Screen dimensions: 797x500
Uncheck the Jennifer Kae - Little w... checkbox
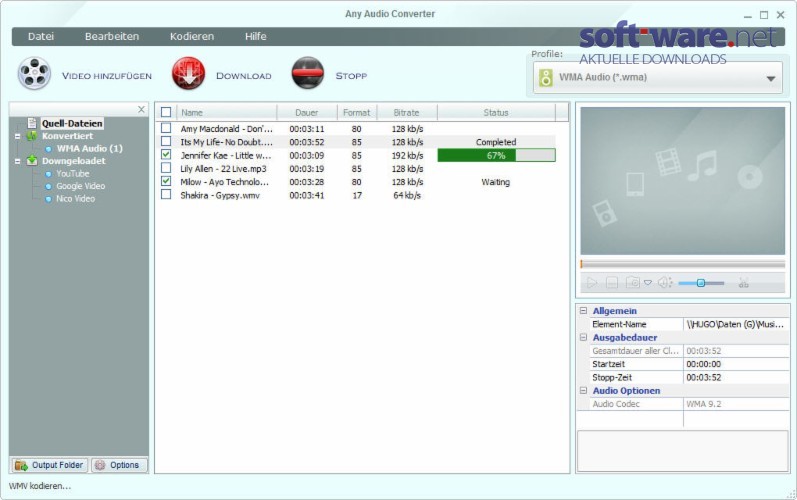pos(166,154)
